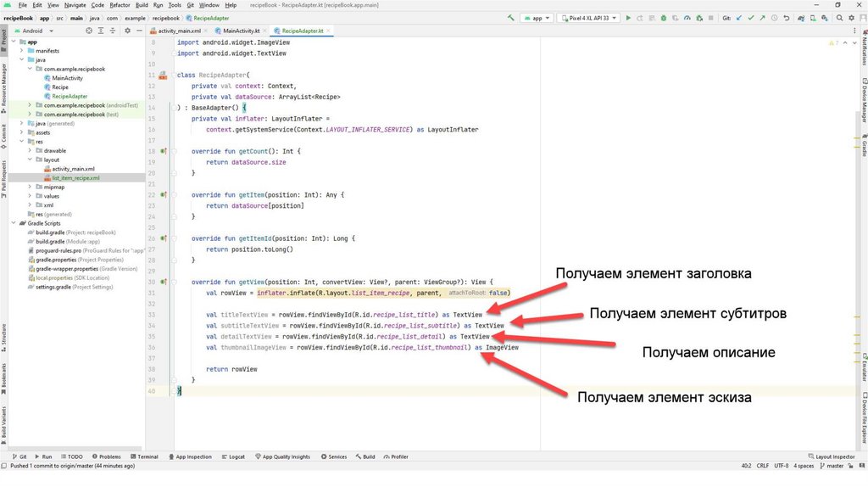Click the Git commit checkmark icon

pos(752,17)
